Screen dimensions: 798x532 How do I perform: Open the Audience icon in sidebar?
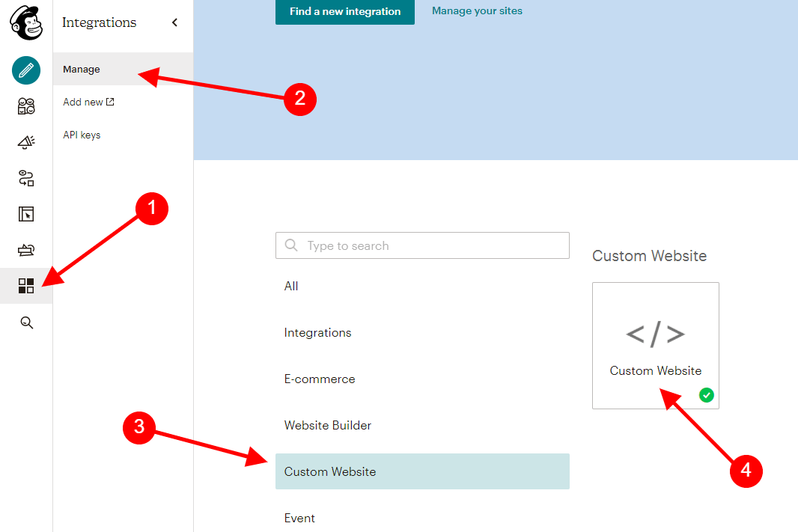pyautogui.click(x=26, y=106)
